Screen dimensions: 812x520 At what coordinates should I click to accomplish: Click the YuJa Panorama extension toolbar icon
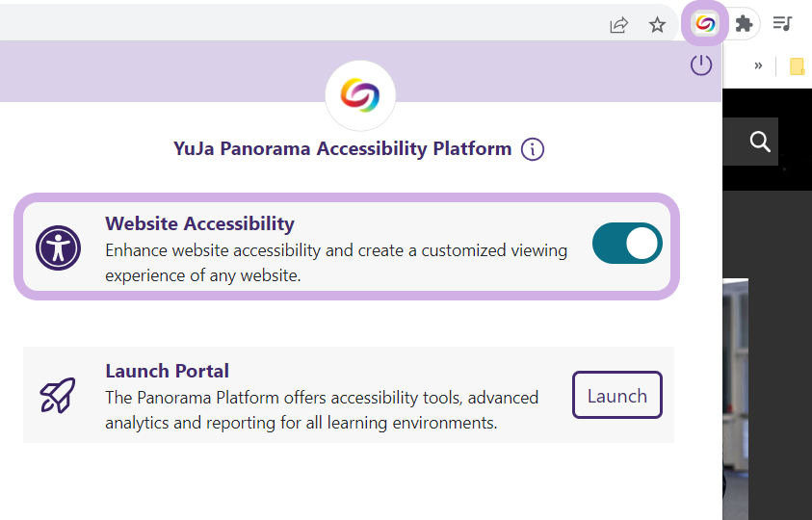click(x=705, y=24)
